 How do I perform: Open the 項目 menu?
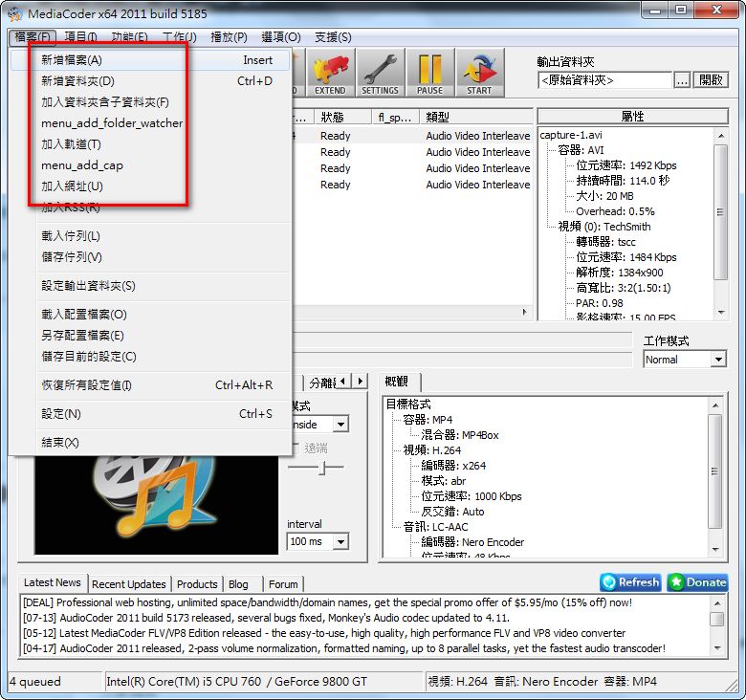click(80, 36)
